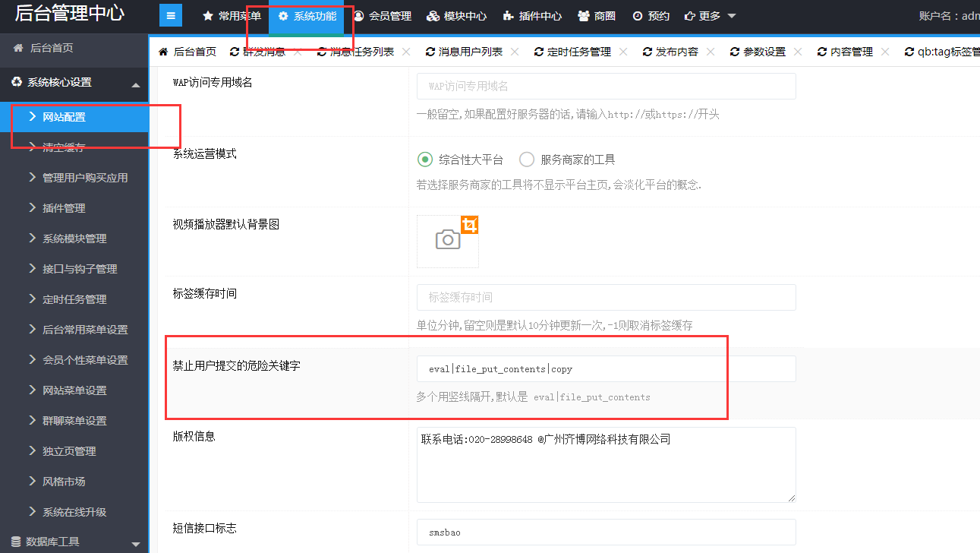The image size is (980, 553).
Task: Go to 定时任务管理 in the sidebar
Action: (x=74, y=299)
